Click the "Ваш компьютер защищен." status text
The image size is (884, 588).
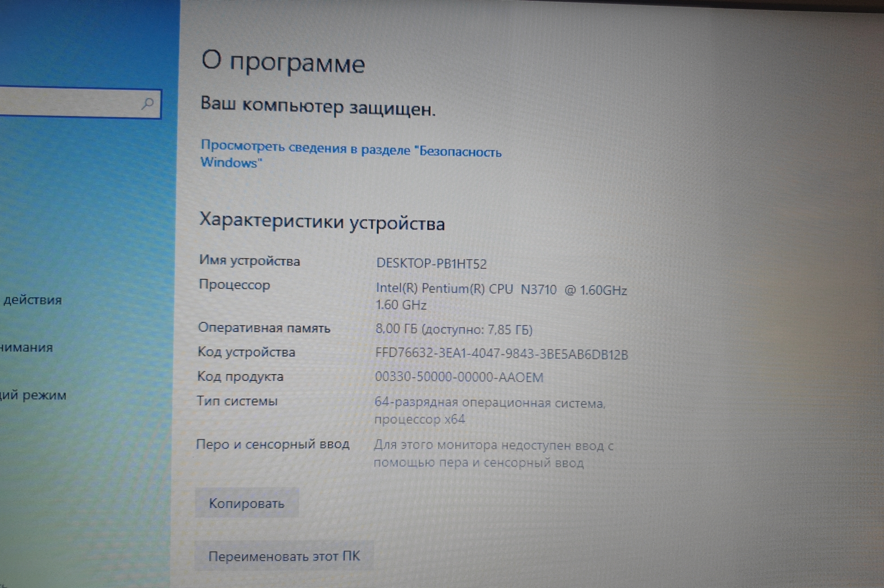pyautogui.click(x=318, y=106)
